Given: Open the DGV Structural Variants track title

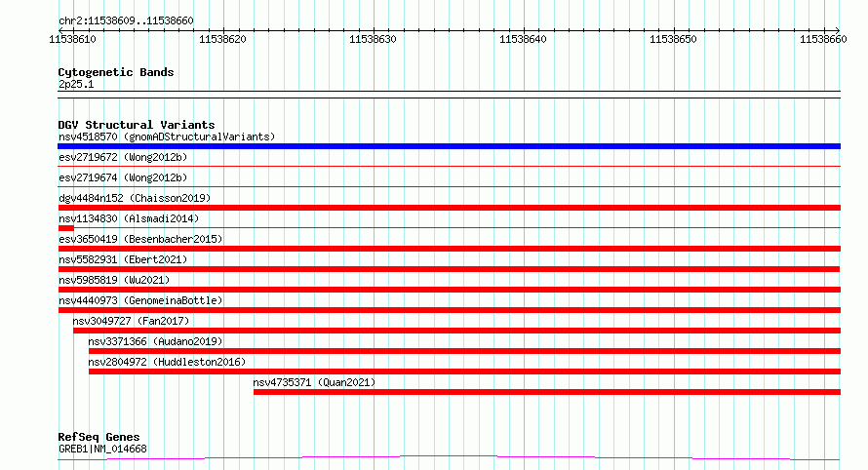Looking at the screenshot, I should click(137, 125).
